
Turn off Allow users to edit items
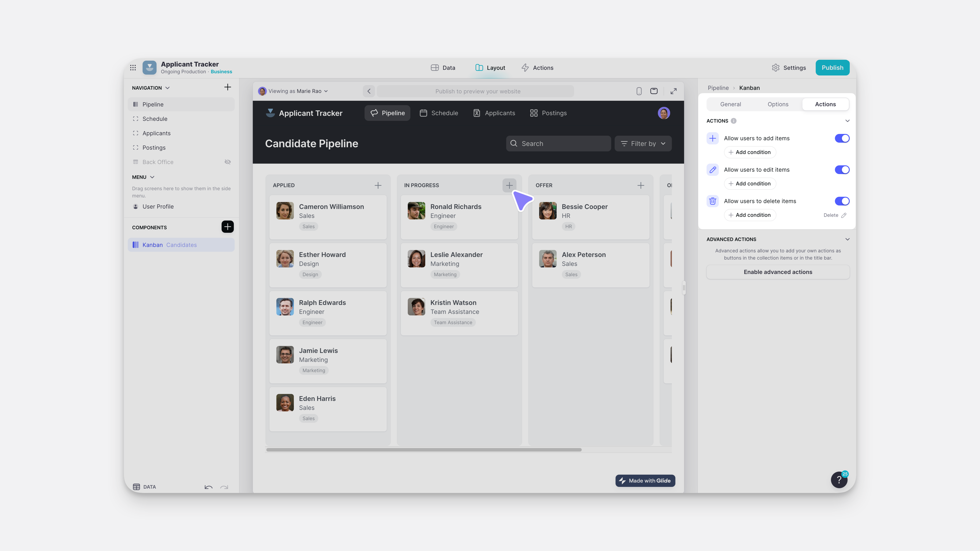[842, 170]
